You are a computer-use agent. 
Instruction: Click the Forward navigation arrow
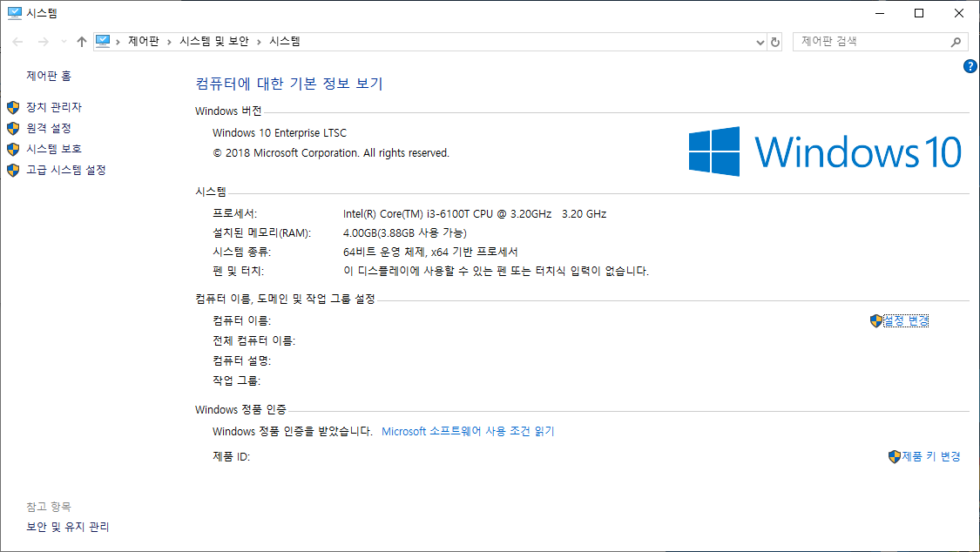[x=44, y=42]
